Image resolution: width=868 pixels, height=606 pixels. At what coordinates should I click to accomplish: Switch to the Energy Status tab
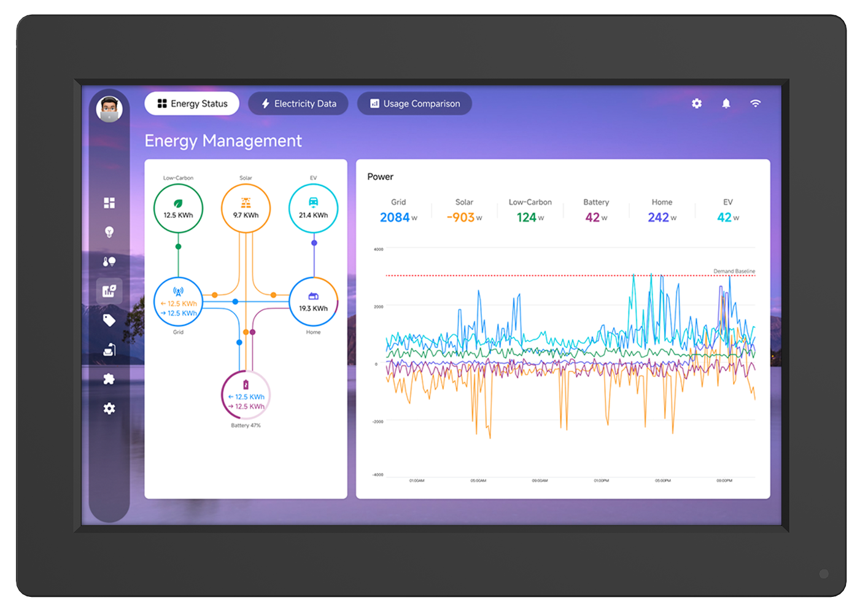[x=192, y=104]
